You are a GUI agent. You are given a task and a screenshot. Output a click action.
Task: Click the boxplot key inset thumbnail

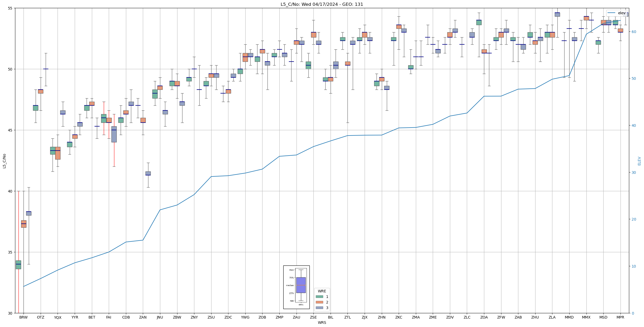point(297,287)
